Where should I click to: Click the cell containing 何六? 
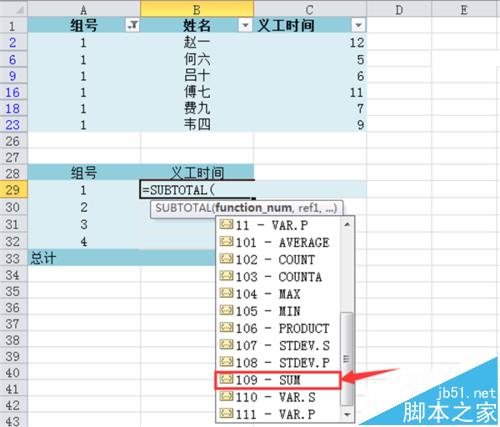(x=197, y=59)
